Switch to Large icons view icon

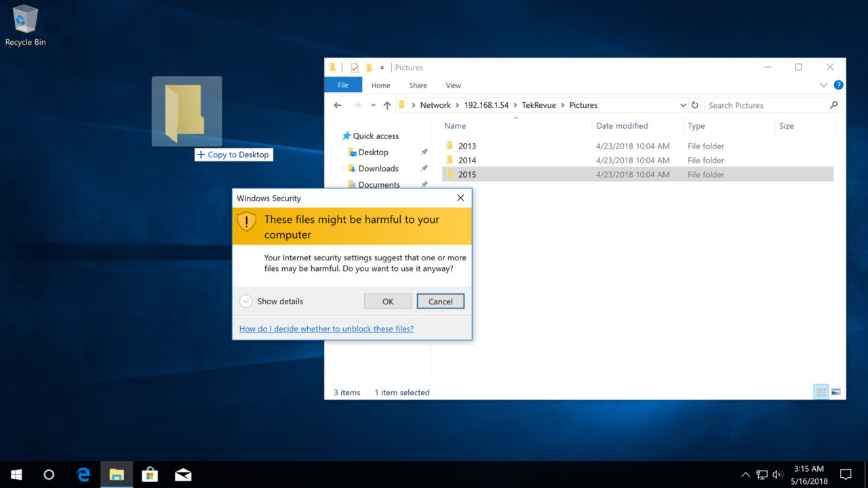click(835, 392)
